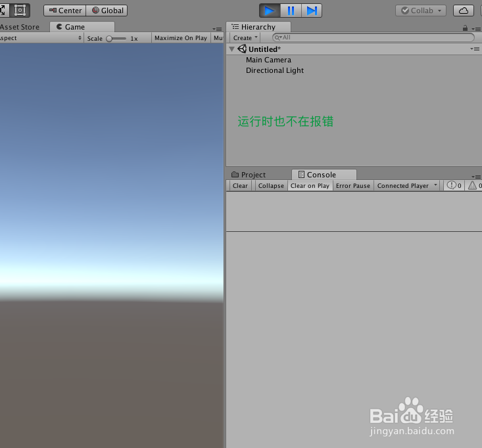
Task: Toggle Clear on Play in Console
Action: coord(310,186)
